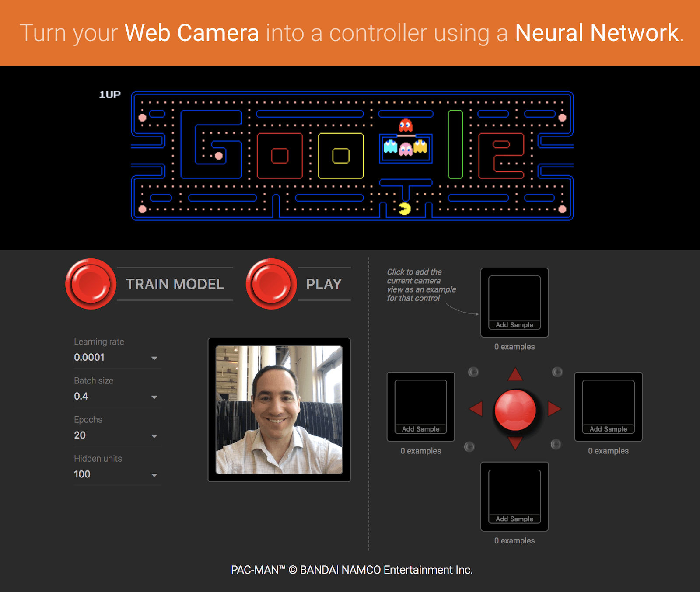Click the yellow second 'o' maze block
This screenshot has height=592, width=700.
pyautogui.click(x=341, y=156)
